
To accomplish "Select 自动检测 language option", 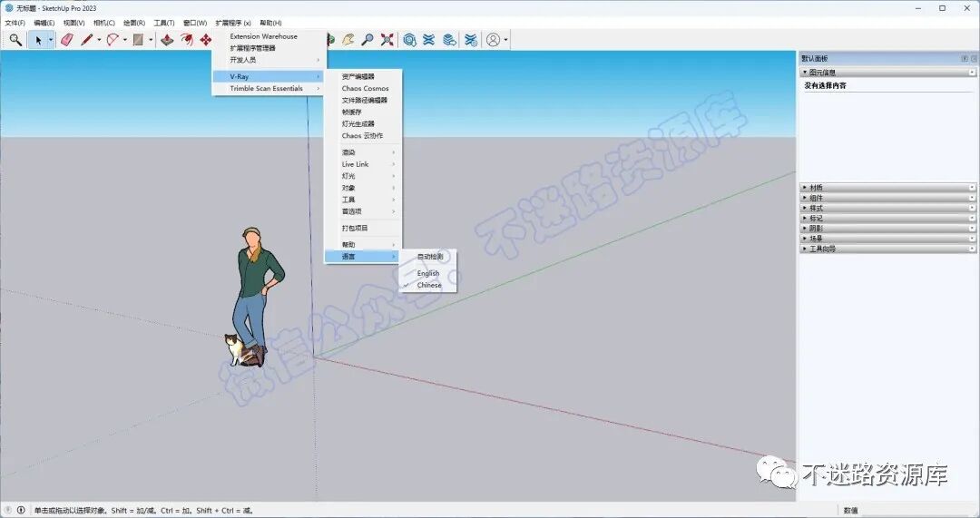I will click(428, 257).
